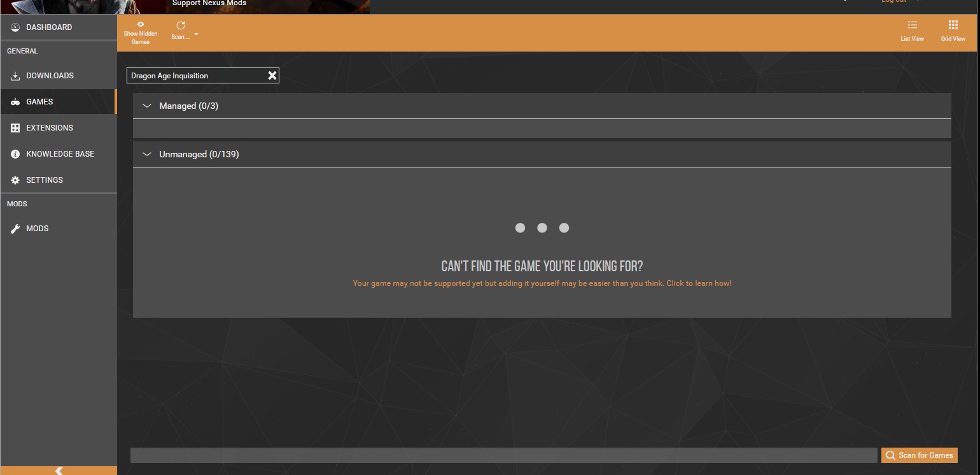Open the Dashboard page

coord(58,27)
